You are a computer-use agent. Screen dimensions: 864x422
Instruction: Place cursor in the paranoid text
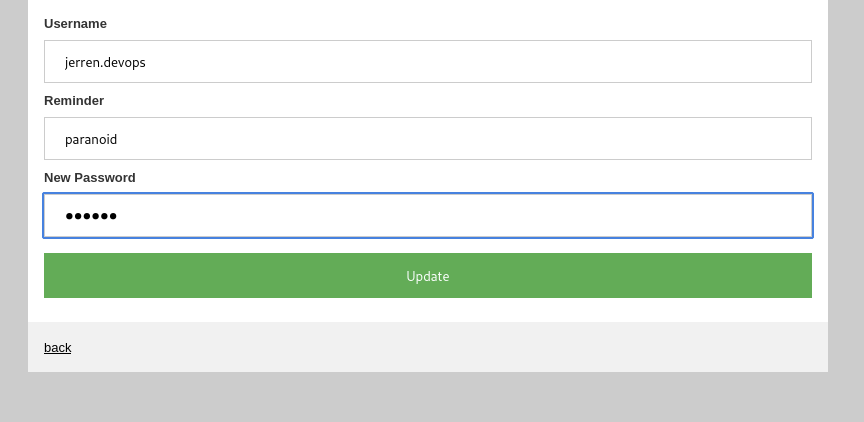point(91,139)
